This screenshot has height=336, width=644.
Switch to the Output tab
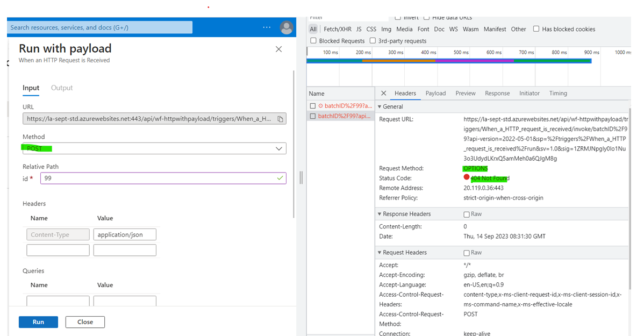(61, 88)
